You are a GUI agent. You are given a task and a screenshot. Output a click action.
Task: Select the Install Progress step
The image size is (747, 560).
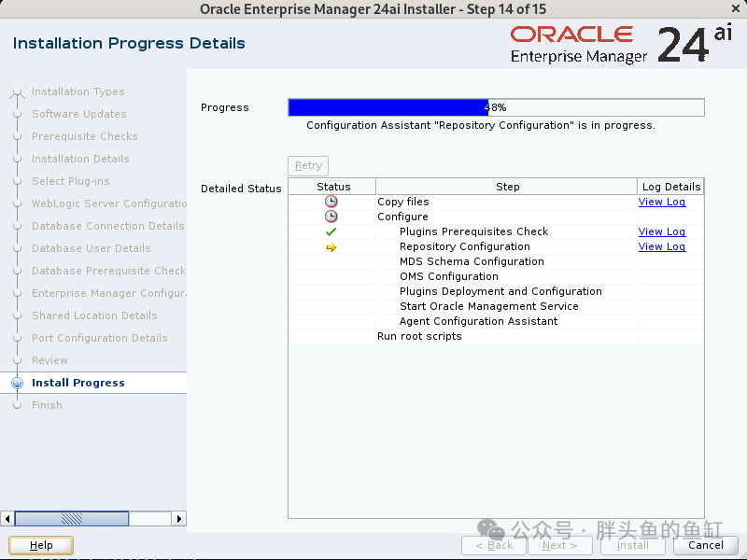[x=78, y=383]
